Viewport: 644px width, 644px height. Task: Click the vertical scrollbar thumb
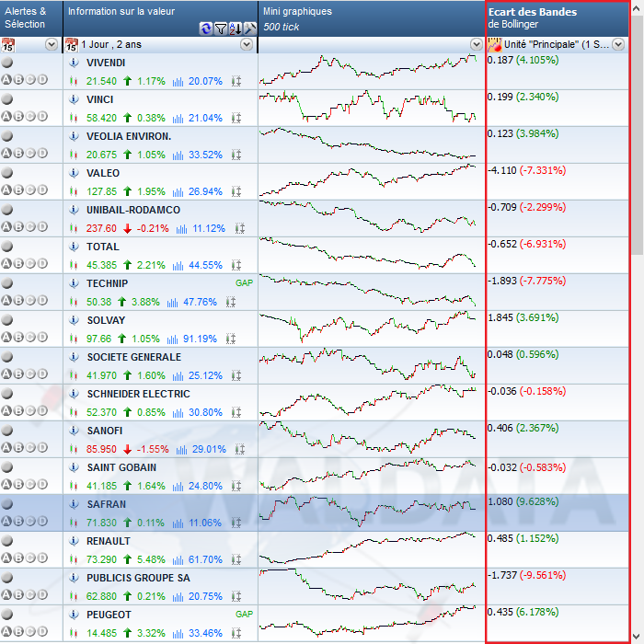click(x=638, y=135)
